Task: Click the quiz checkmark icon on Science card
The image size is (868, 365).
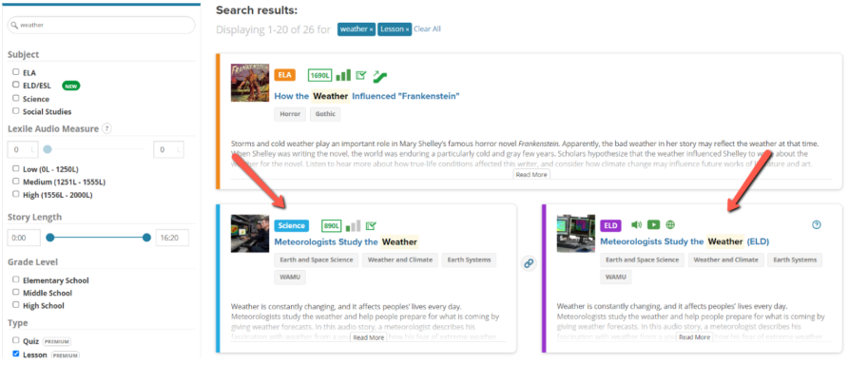Action: [371, 225]
